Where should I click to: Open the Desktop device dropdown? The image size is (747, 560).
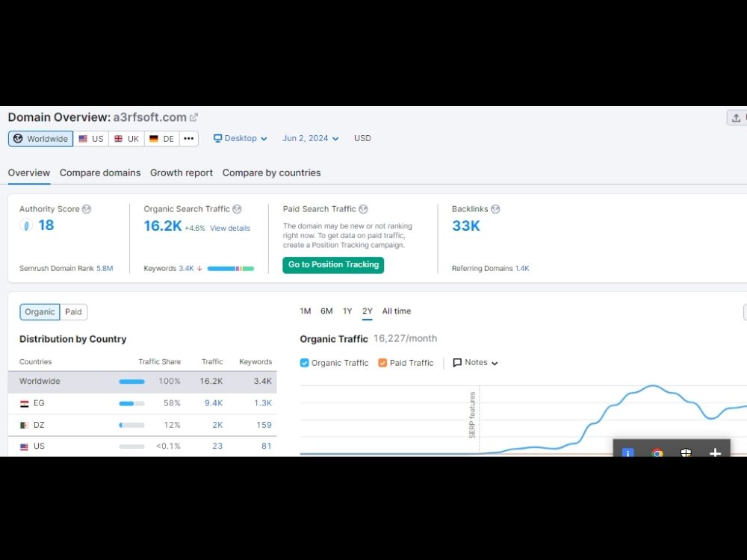tap(240, 138)
